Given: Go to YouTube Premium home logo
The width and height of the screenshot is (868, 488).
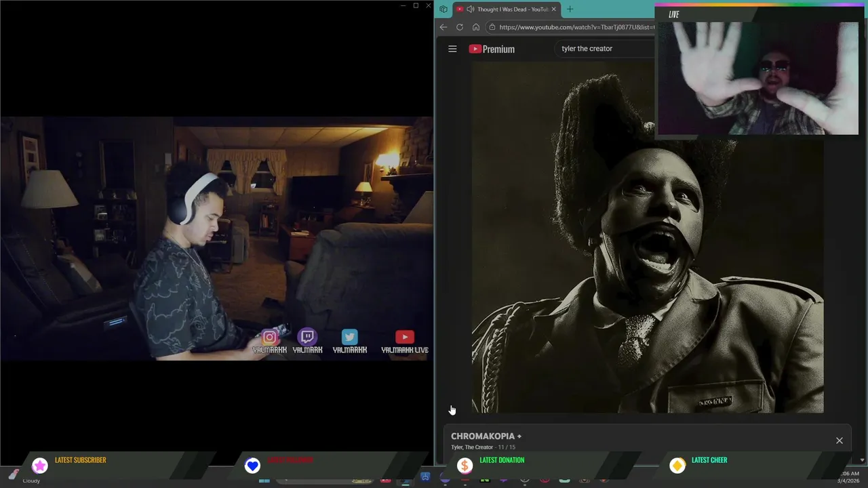Looking at the screenshot, I should [492, 49].
